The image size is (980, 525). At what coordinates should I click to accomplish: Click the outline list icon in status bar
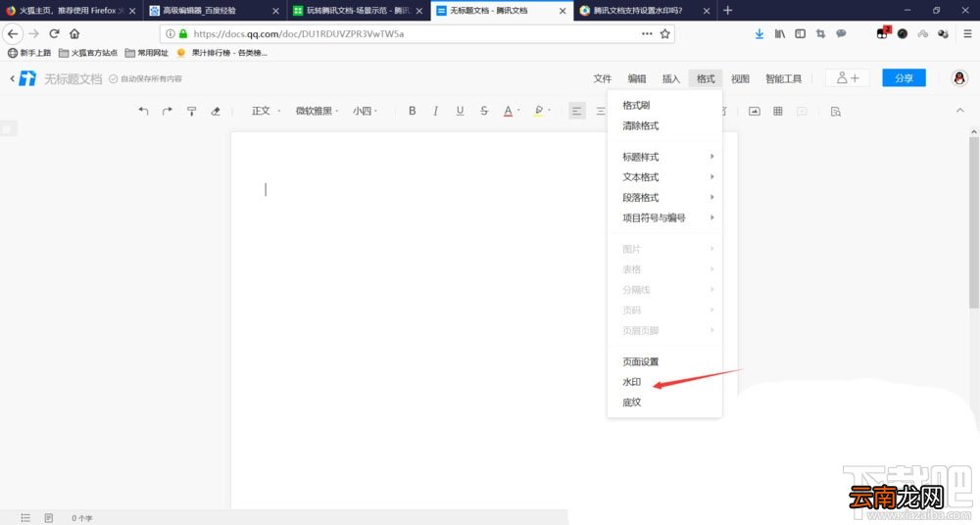click(25, 517)
